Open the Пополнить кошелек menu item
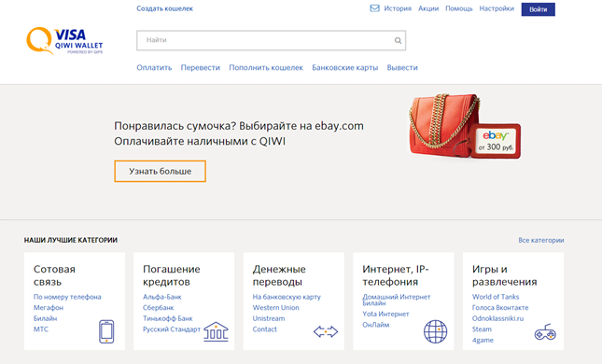 click(266, 67)
